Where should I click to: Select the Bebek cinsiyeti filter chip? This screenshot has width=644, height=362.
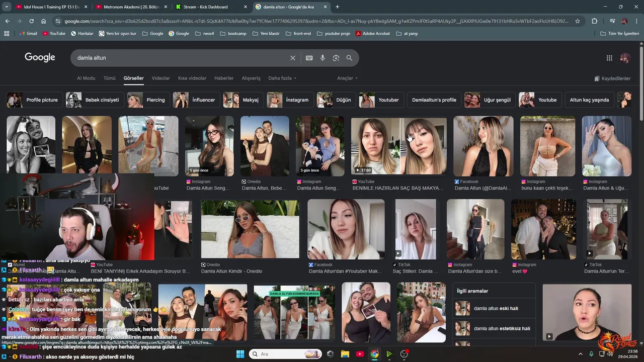95,100
